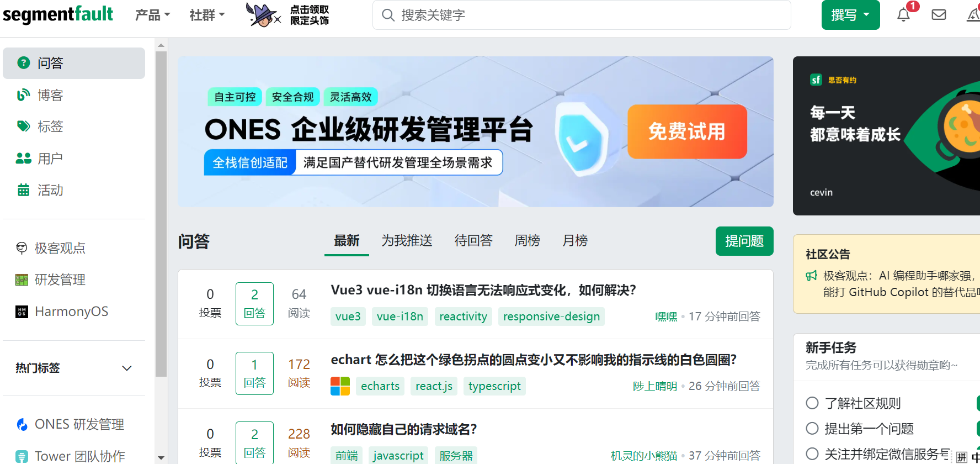
Task: Open 标签 in the sidebar
Action: (50, 126)
